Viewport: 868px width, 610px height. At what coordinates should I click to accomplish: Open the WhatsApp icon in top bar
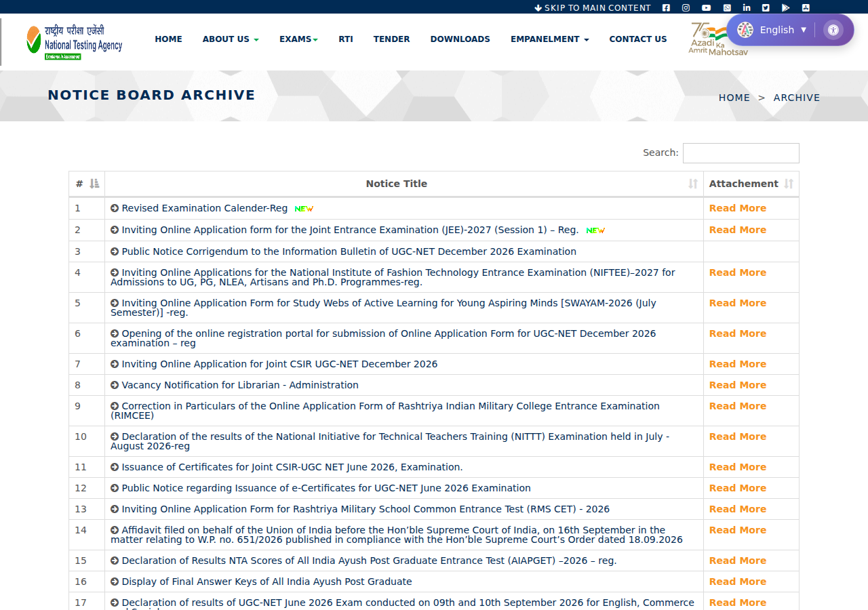pyautogui.click(x=727, y=8)
